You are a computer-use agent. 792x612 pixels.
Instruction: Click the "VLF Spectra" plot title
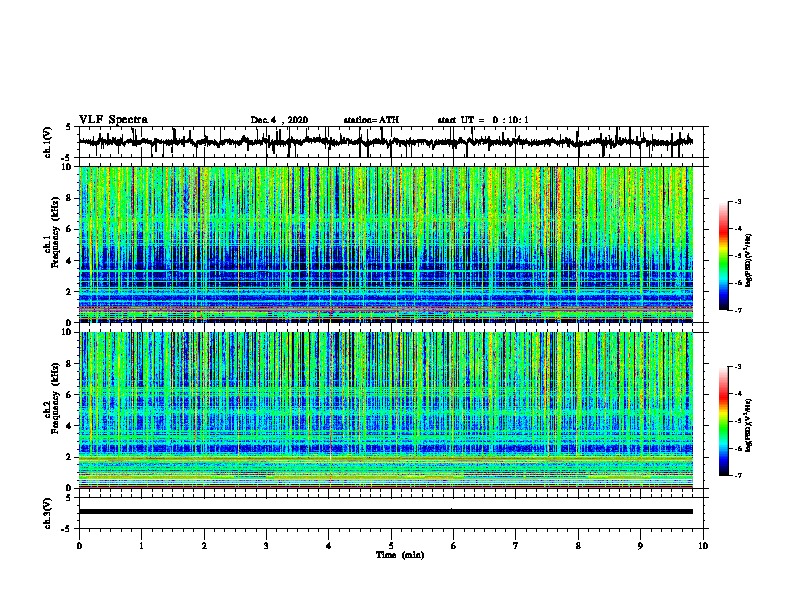point(113,120)
